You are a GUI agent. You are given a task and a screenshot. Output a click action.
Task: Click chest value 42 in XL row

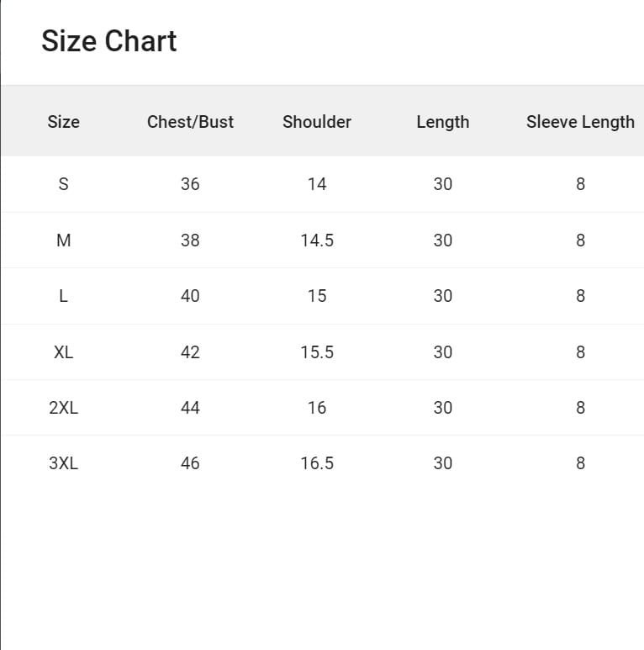pos(190,352)
